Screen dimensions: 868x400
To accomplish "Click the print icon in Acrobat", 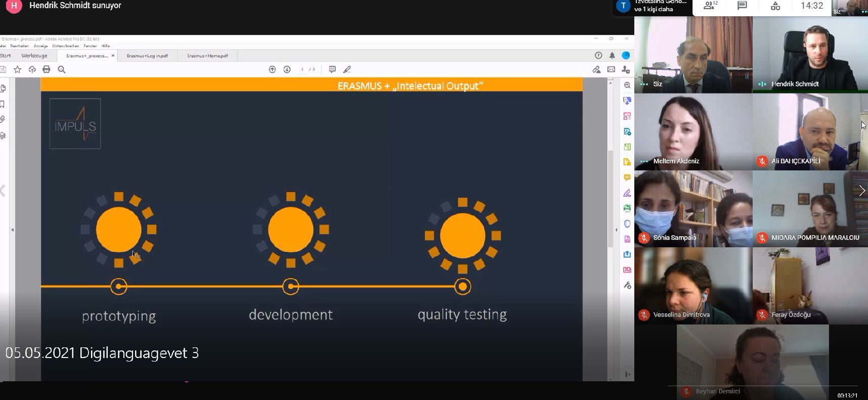I will point(47,70).
